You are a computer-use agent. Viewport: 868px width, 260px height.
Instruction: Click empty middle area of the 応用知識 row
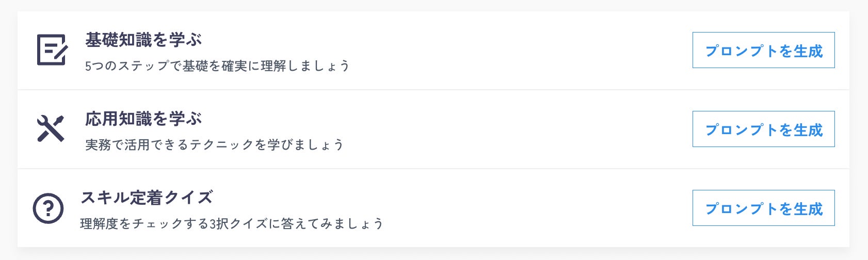click(x=516, y=129)
